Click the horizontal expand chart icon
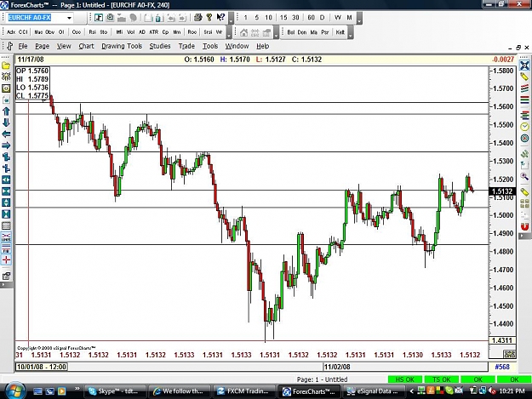The image size is (532, 399). click(x=6, y=180)
